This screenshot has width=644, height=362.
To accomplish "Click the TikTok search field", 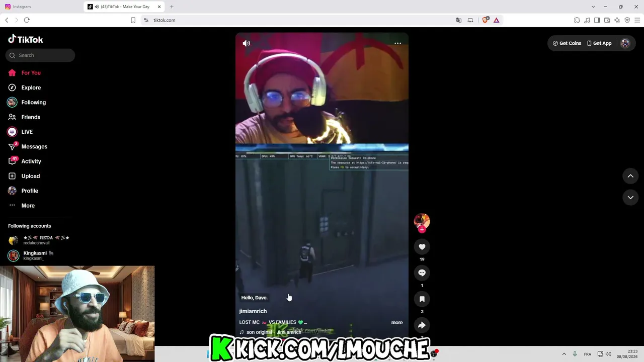I will pos(40,55).
